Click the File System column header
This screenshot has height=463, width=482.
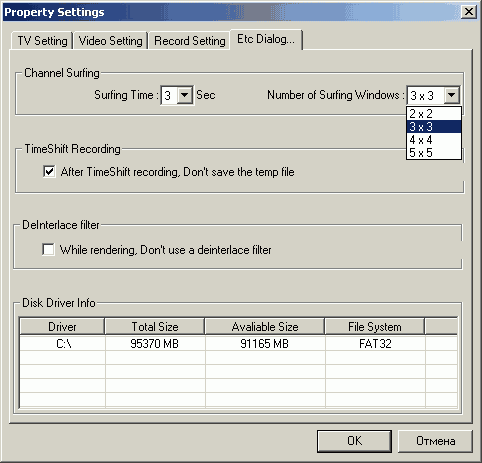[375, 326]
